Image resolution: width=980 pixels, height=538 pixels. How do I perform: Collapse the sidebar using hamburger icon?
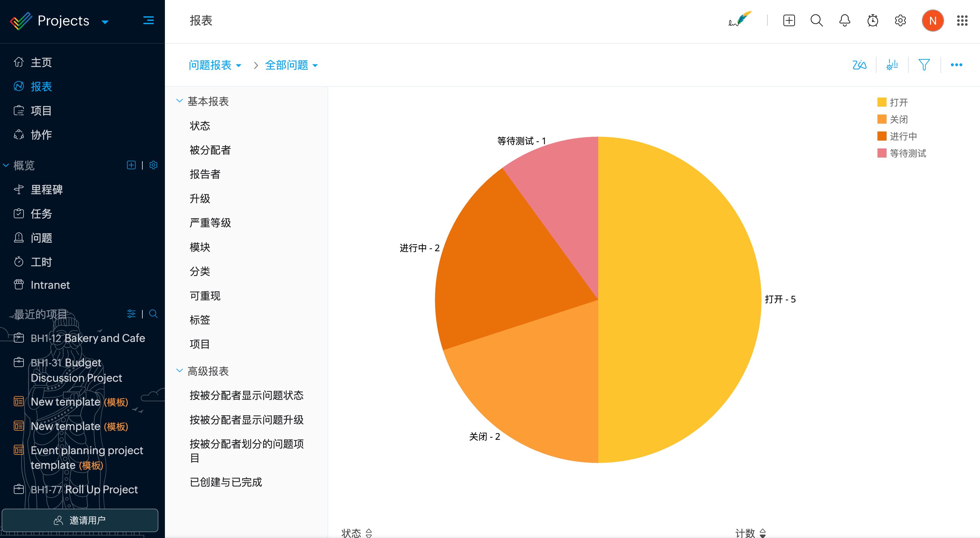[148, 21]
